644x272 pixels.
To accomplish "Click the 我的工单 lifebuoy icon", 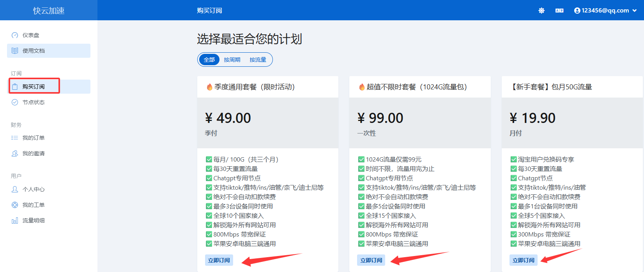I will 15,205.
